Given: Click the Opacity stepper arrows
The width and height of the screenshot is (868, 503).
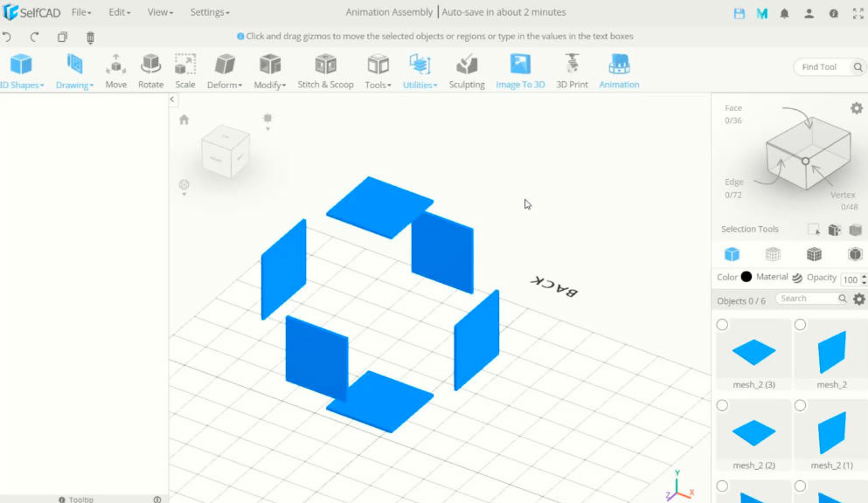Looking at the screenshot, I should pyautogui.click(x=864, y=279).
